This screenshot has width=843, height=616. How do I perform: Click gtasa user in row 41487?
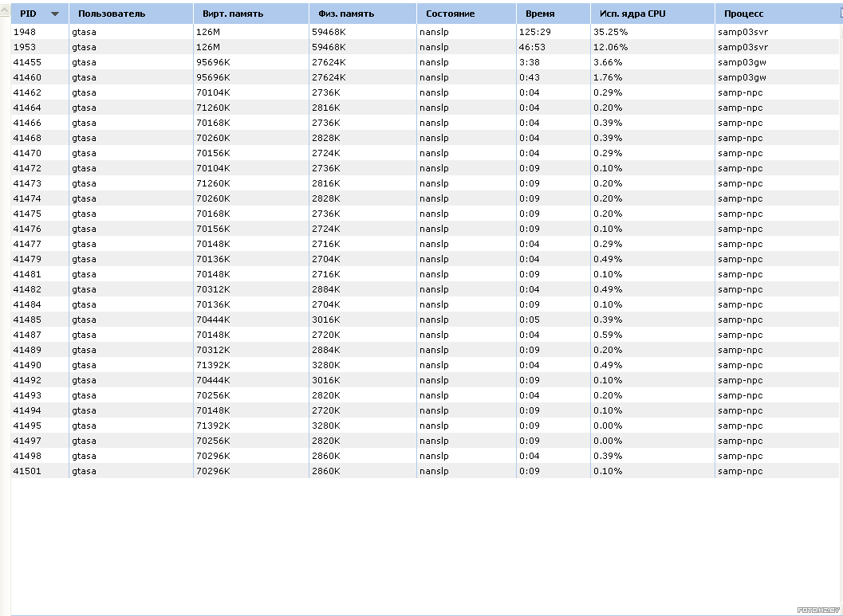84,335
